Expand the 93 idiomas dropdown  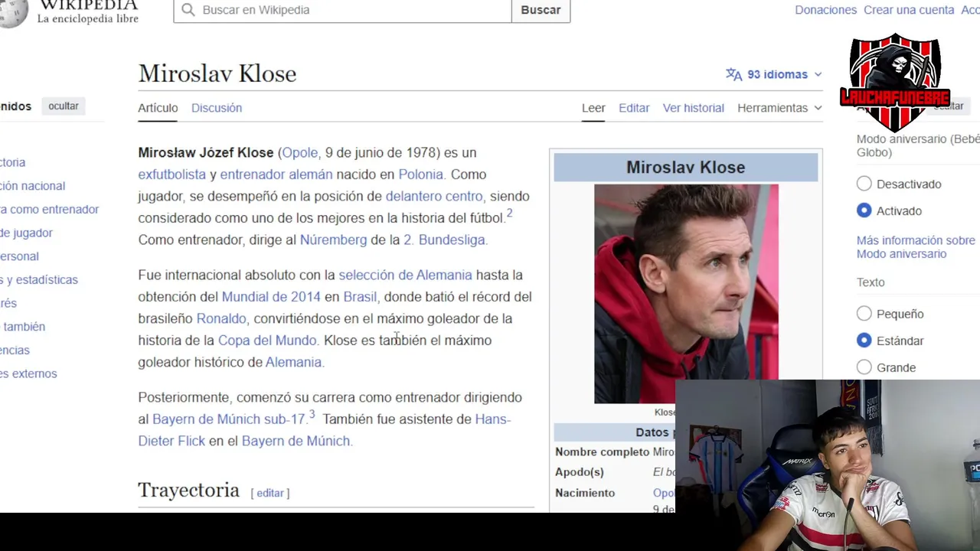point(774,74)
